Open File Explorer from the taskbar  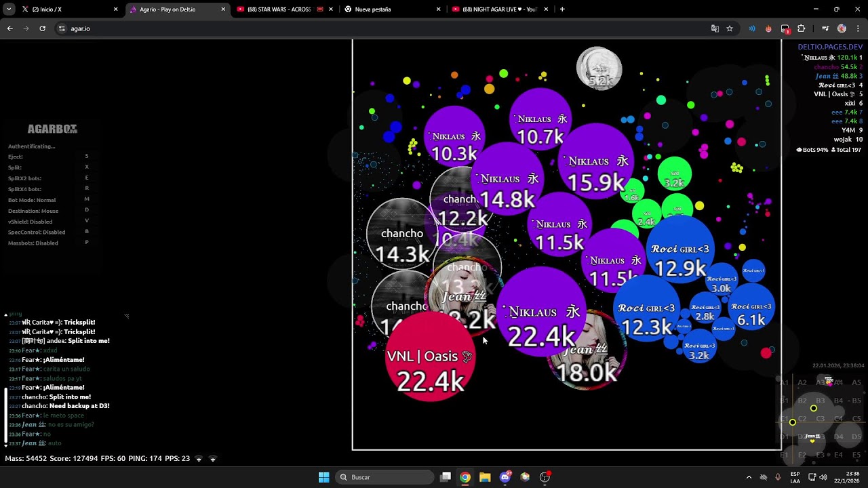coord(485,477)
